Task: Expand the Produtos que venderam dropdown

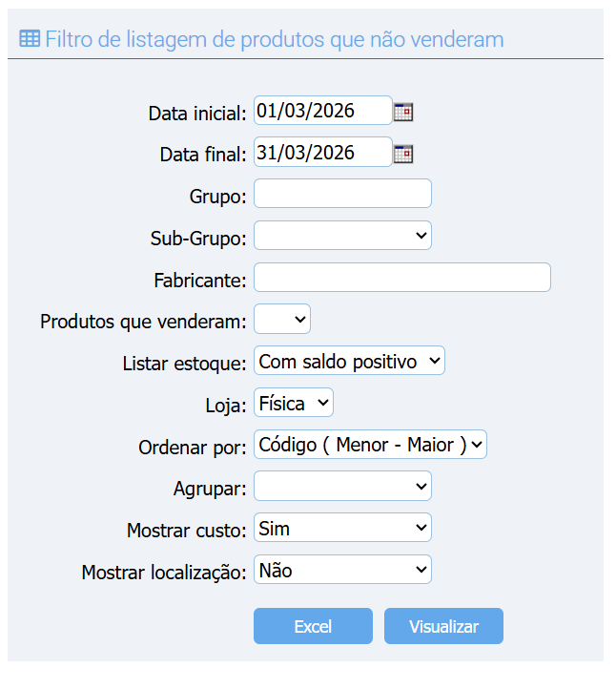Action: point(282,319)
